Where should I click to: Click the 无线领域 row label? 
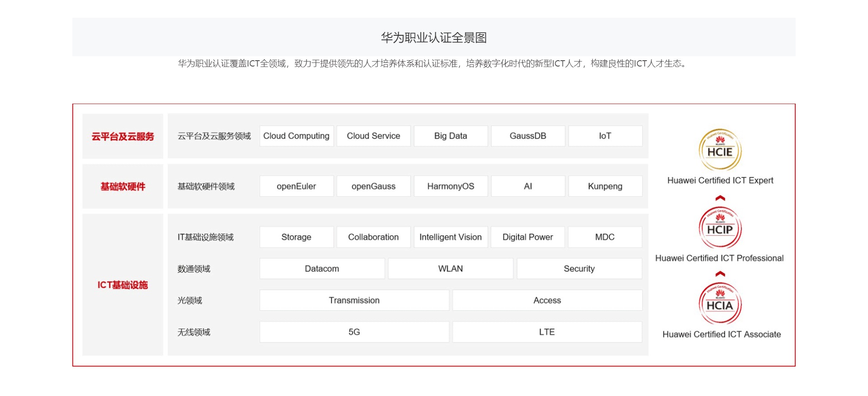(x=194, y=332)
